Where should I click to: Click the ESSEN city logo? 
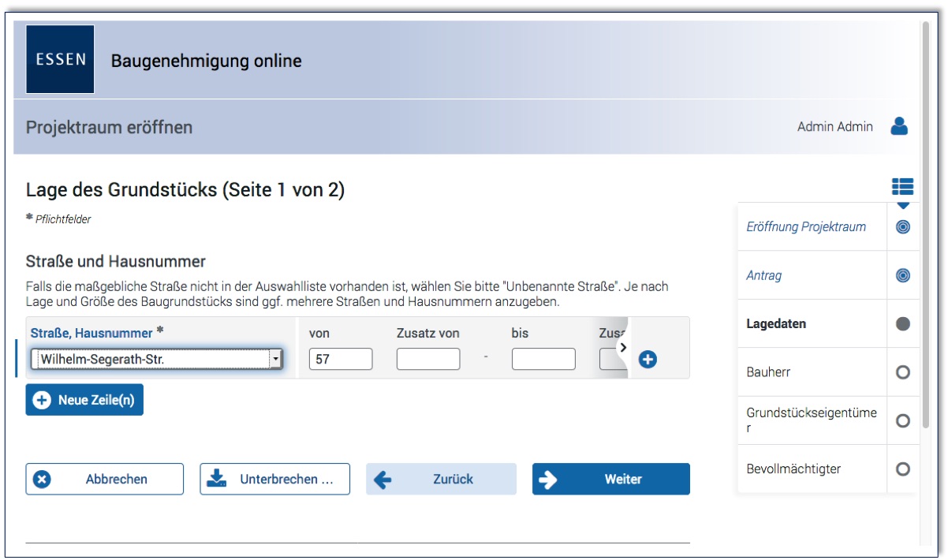coord(60,59)
